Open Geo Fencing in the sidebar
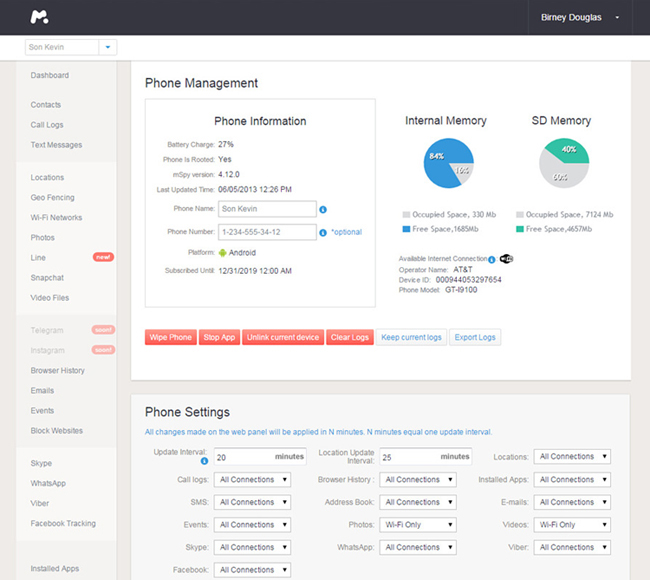This screenshot has width=650, height=580. [52, 198]
